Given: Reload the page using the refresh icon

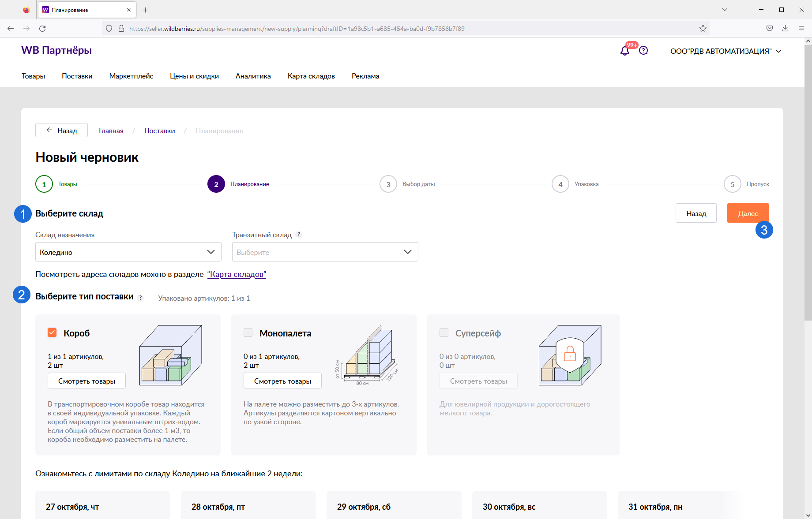Looking at the screenshot, I should 42,29.
